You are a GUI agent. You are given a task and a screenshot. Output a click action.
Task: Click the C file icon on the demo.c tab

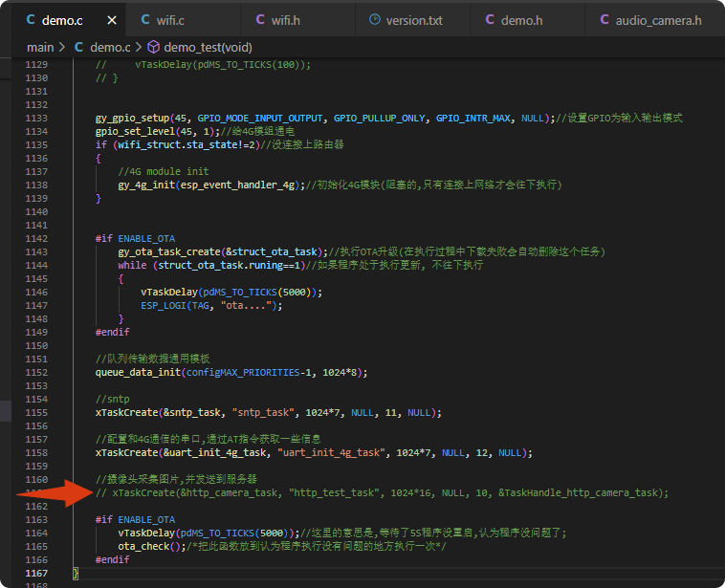tap(31, 19)
